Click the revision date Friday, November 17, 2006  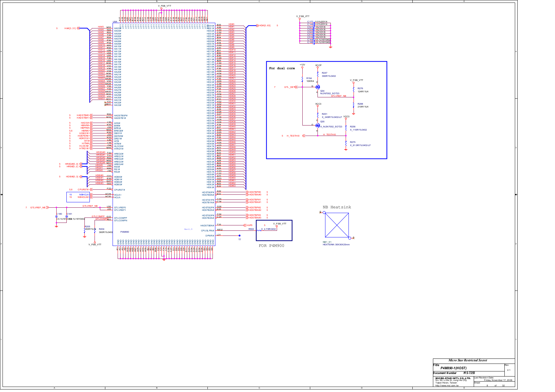point(498,380)
